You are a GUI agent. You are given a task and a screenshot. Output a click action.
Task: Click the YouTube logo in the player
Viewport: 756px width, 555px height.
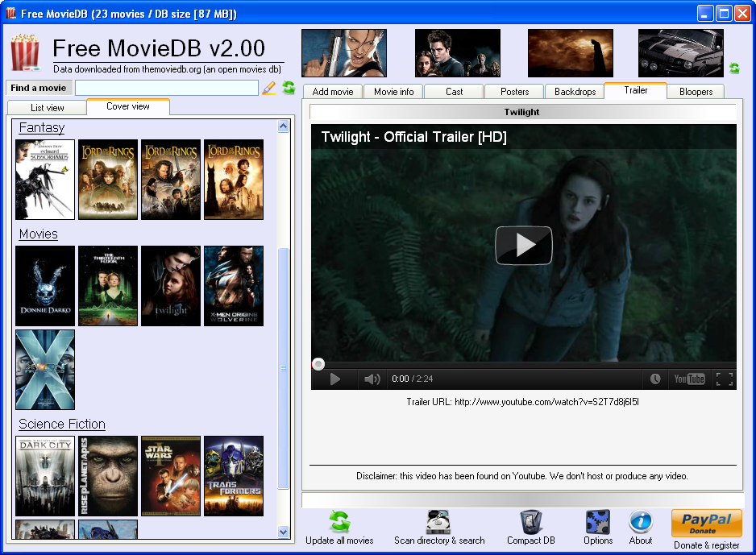(x=689, y=379)
